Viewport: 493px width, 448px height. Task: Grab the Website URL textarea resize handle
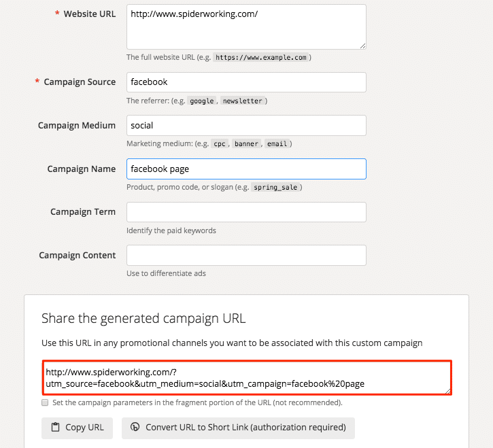pos(362,46)
